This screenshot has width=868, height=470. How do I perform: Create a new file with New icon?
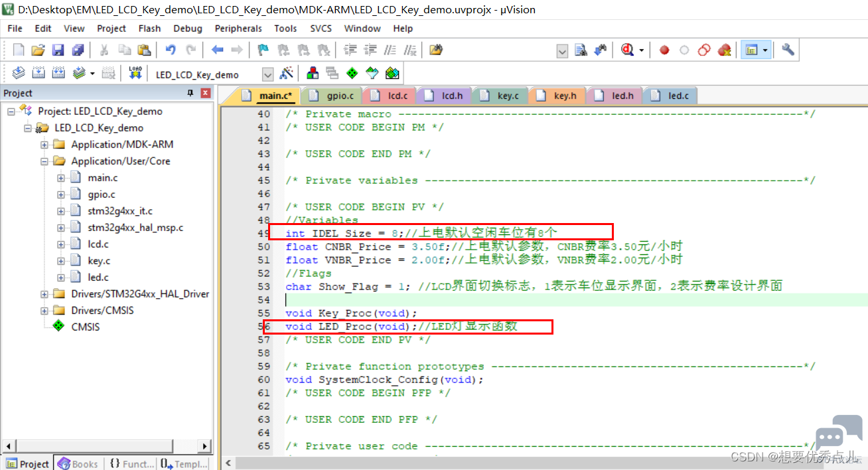point(19,50)
